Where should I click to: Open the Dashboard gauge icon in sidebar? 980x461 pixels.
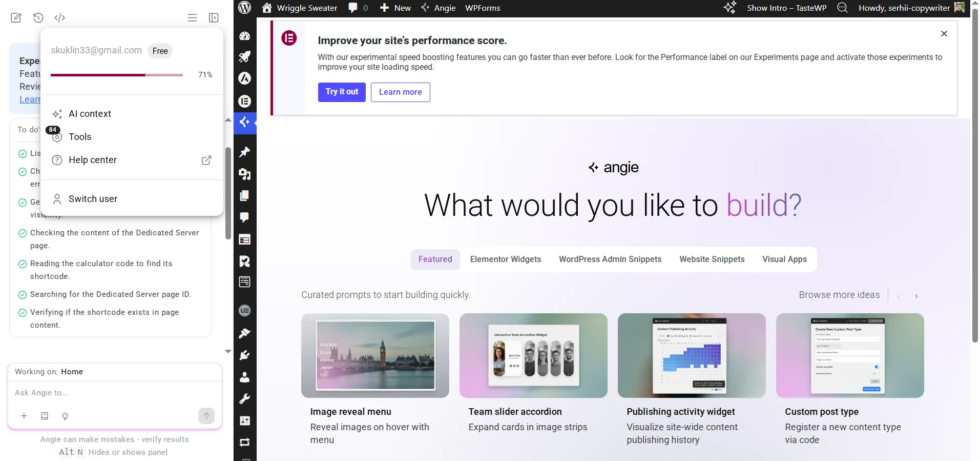[245, 36]
